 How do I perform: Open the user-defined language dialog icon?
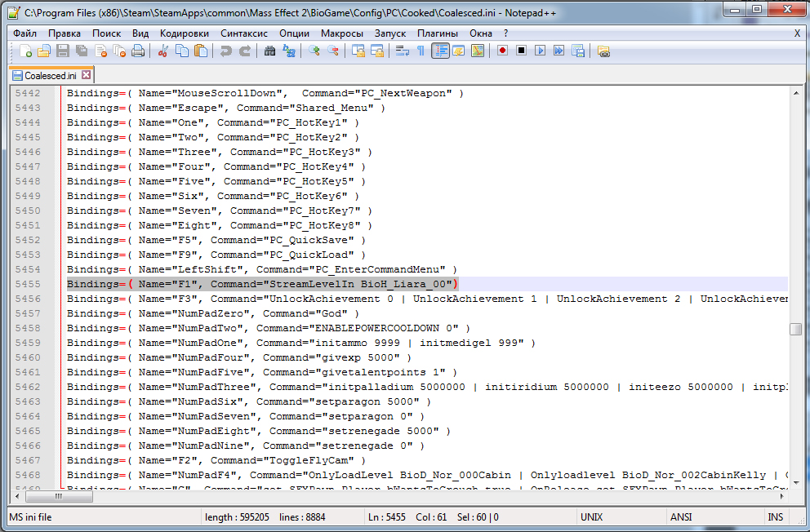[x=459, y=51]
